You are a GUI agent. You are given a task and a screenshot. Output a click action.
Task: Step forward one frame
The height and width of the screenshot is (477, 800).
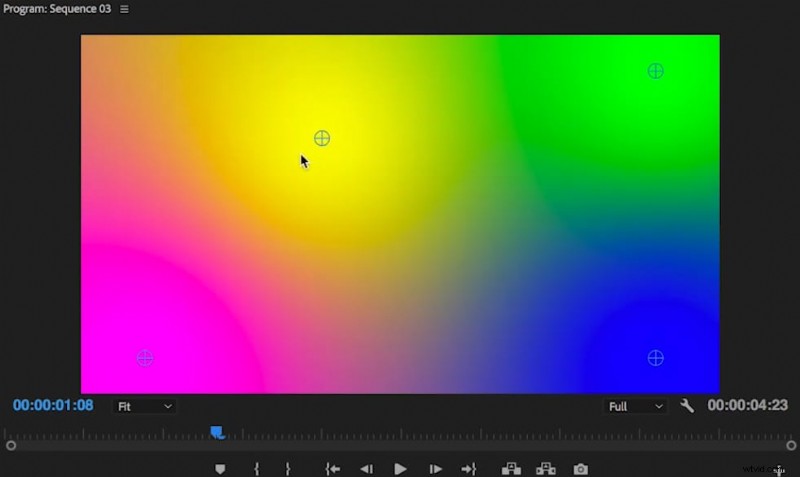435,469
